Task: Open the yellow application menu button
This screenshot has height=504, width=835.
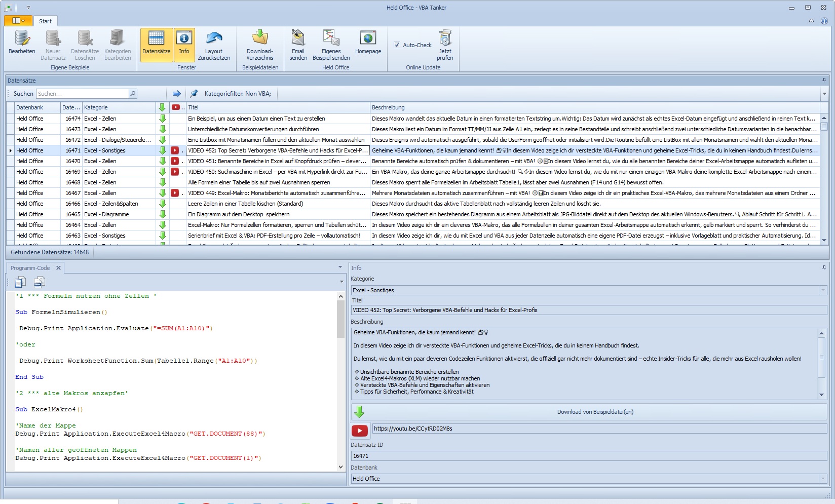Action: 18,21
